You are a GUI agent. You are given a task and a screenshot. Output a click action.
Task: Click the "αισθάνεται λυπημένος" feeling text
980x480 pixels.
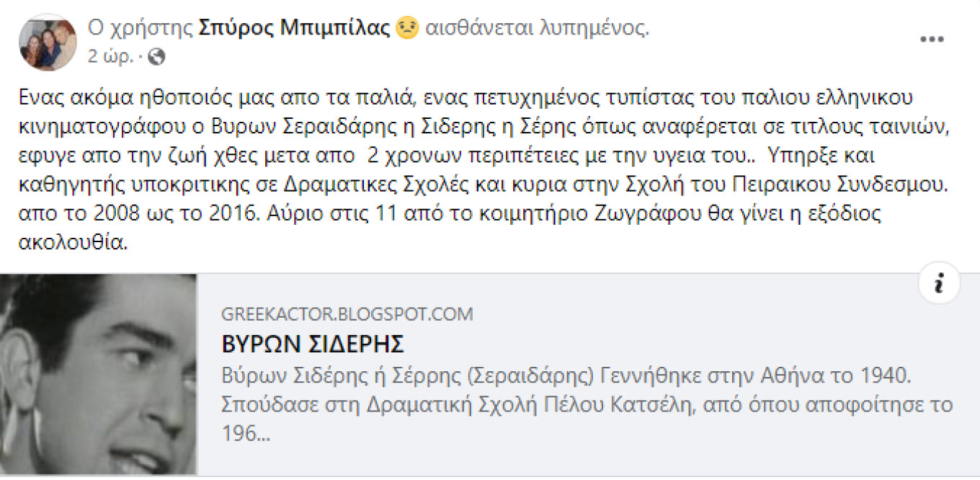pyautogui.click(x=538, y=29)
